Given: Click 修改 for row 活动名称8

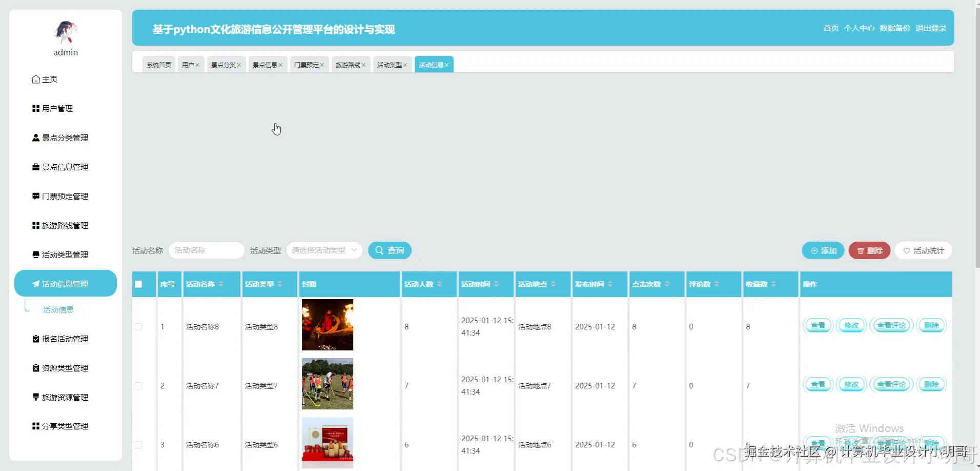Looking at the screenshot, I should tap(851, 325).
